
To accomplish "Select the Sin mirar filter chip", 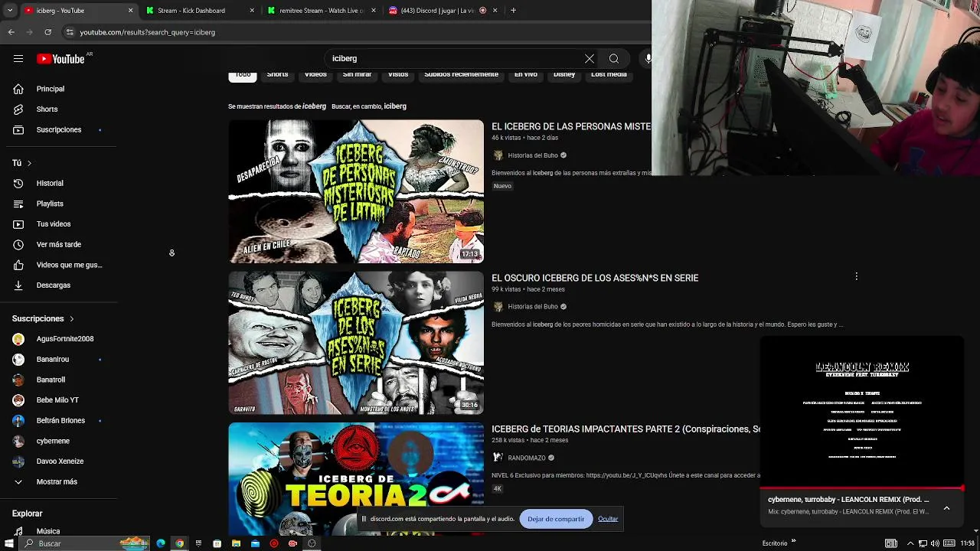I will 357,75.
